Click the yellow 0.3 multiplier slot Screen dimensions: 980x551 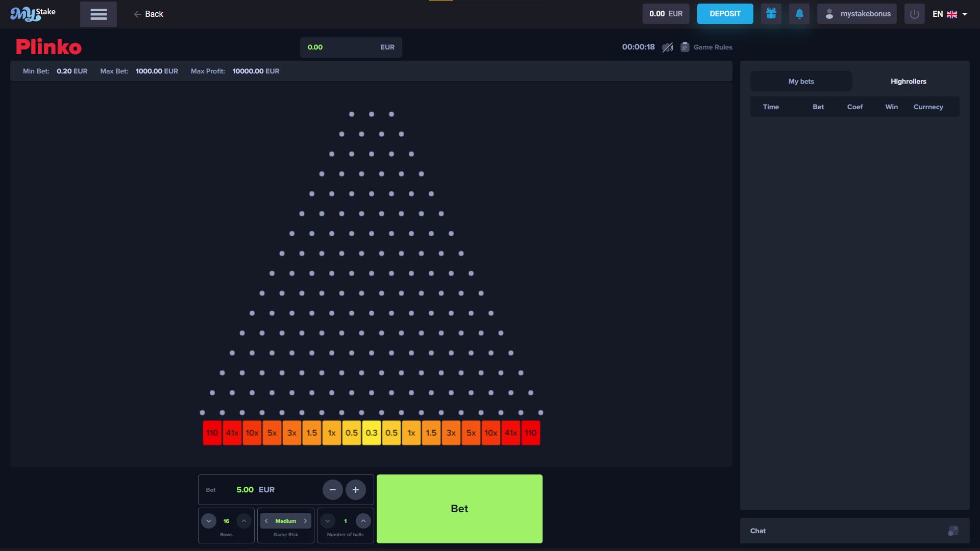(372, 433)
